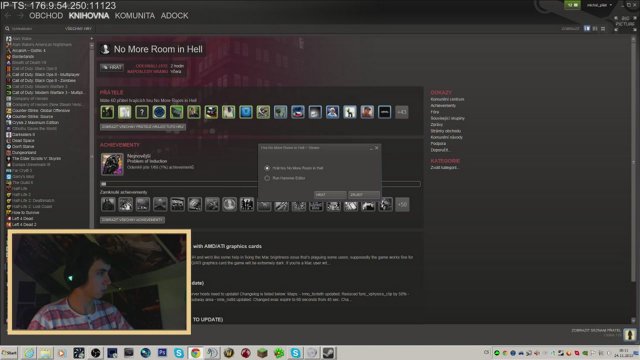
Task: Open the OBCHOD store tab
Action: tap(46, 16)
